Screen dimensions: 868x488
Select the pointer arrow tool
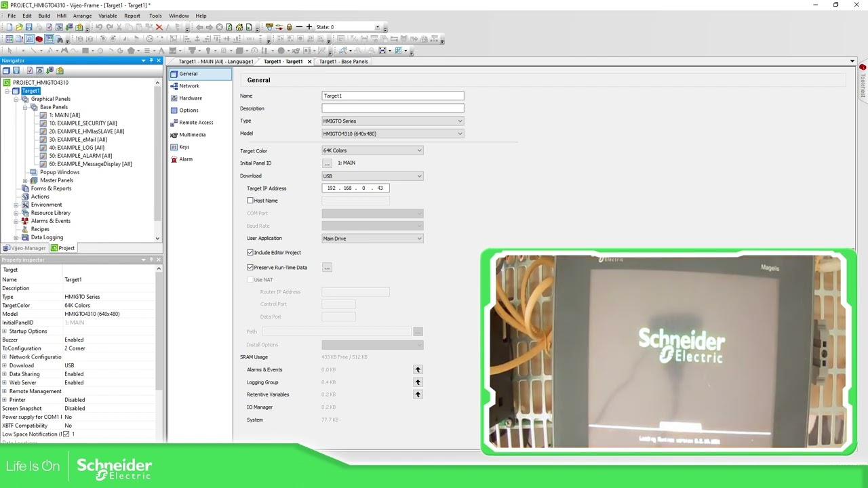(9, 51)
